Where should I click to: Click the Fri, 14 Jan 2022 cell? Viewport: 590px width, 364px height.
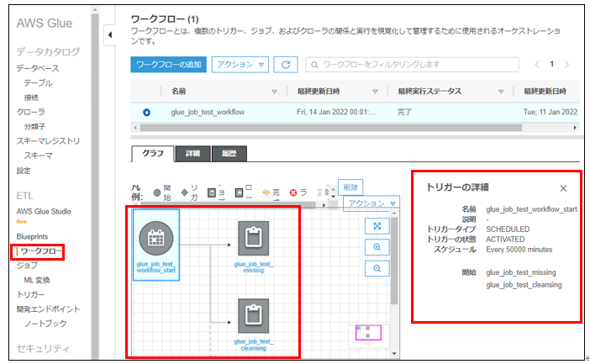tap(336, 112)
